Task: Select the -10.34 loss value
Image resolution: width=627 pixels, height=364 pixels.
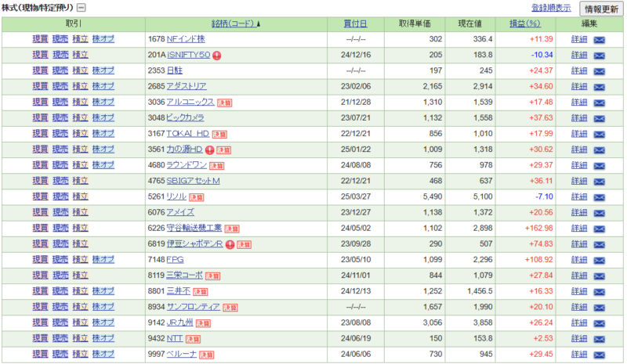Action: (542, 54)
